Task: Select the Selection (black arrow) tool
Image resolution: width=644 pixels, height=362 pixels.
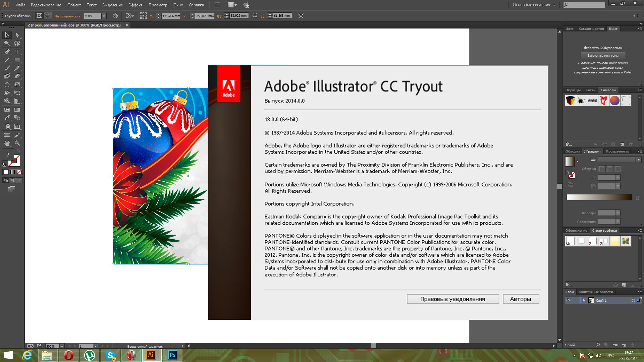Action: click(7, 35)
